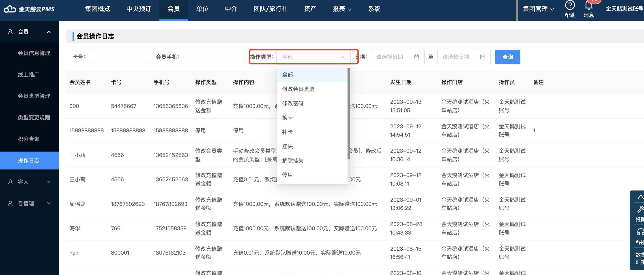
Task: Open the 单位 tab
Action: tap(202, 9)
